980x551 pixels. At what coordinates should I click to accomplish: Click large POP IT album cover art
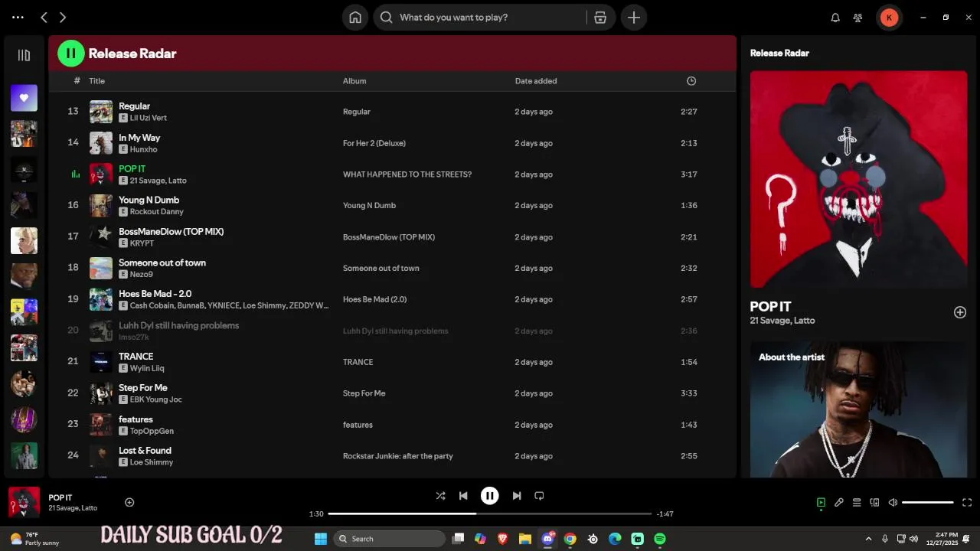click(x=859, y=179)
